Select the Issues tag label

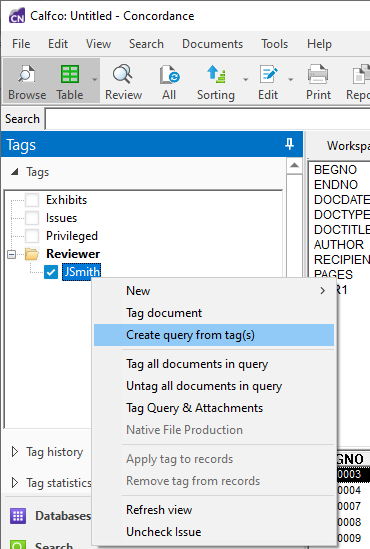coord(61,218)
